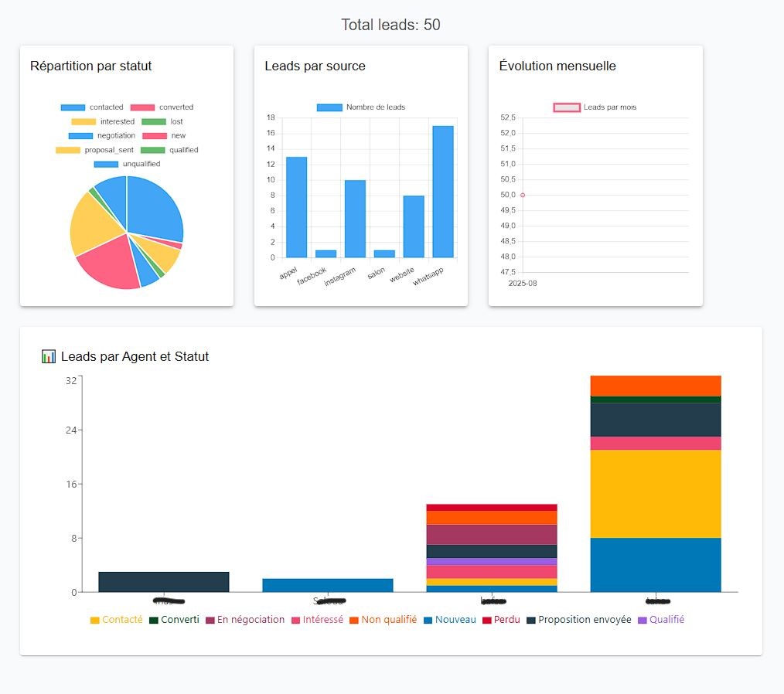Click the 2025-08 data point on line chart
This screenshot has width=784, height=694.
pyautogui.click(x=523, y=195)
